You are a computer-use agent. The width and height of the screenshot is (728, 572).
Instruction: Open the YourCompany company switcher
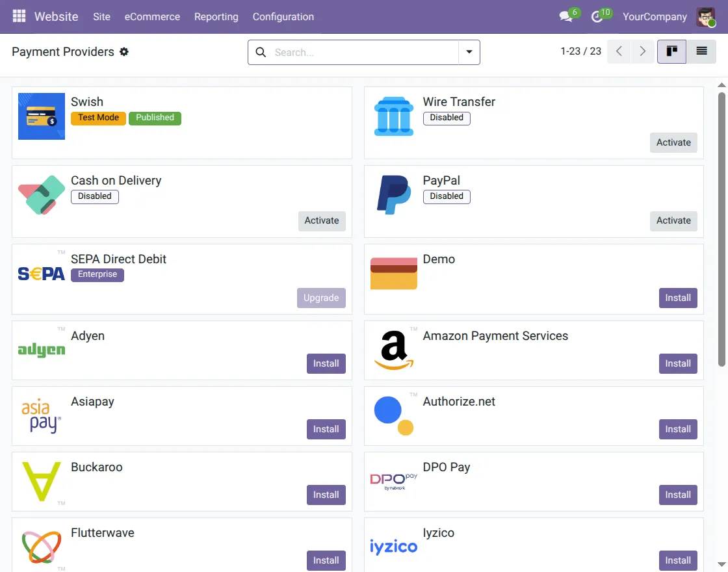click(654, 17)
